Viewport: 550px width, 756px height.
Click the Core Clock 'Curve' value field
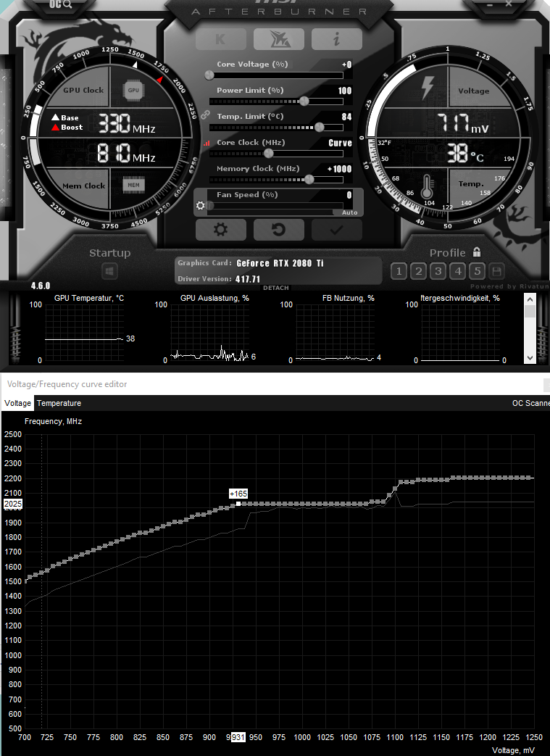(341, 143)
